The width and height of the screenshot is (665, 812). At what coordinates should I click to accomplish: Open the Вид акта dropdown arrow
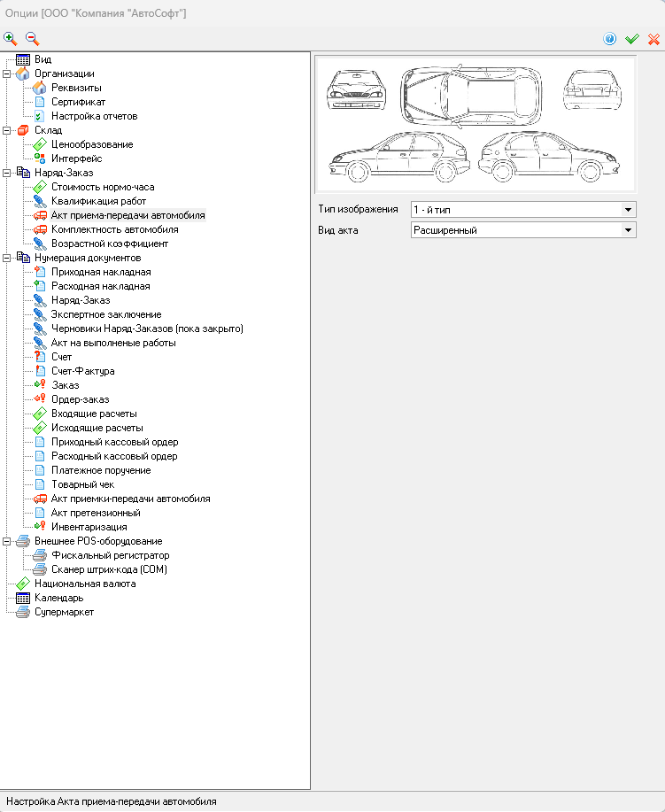[628, 230]
